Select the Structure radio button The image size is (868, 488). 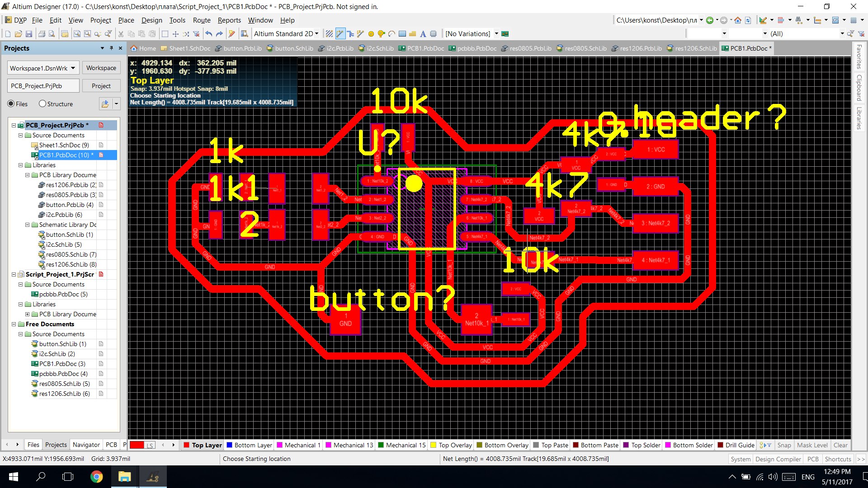tap(42, 104)
